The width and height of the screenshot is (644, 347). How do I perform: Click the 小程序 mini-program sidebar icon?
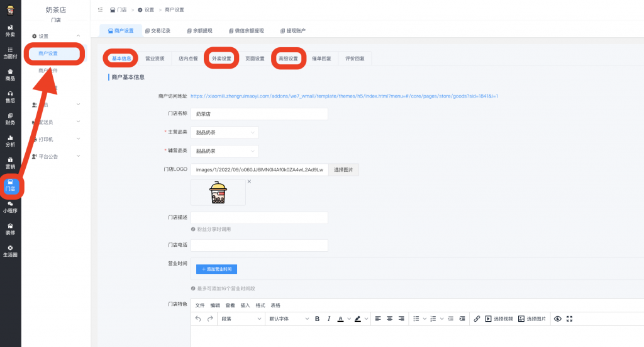click(x=10, y=207)
